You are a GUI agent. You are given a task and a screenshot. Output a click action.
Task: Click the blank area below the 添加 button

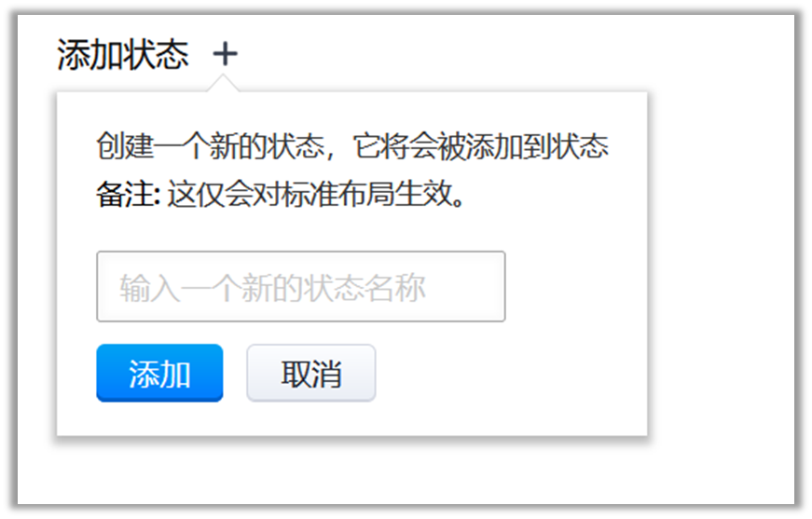[159, 418]
